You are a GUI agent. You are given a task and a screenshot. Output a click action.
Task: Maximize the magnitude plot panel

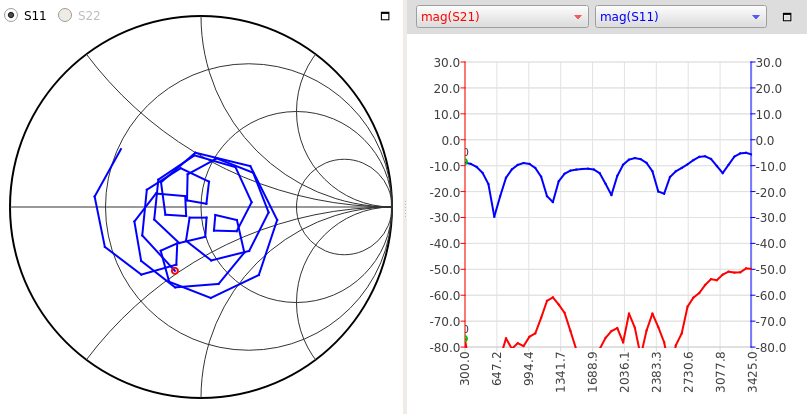tap(787, 17)
